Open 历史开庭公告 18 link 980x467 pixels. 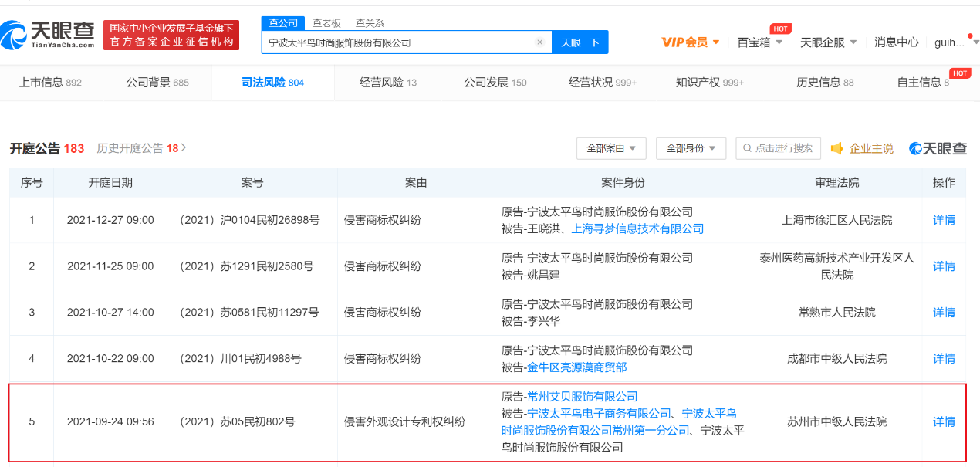click(141, 148)
